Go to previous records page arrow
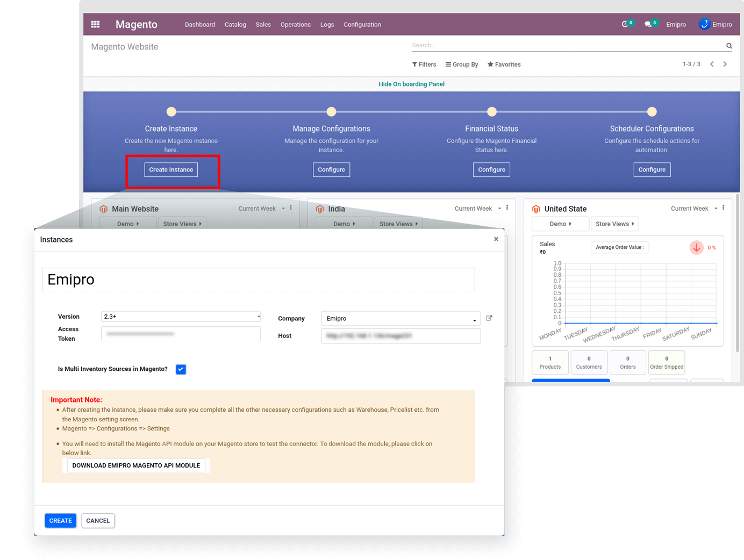 pos(712,64)
